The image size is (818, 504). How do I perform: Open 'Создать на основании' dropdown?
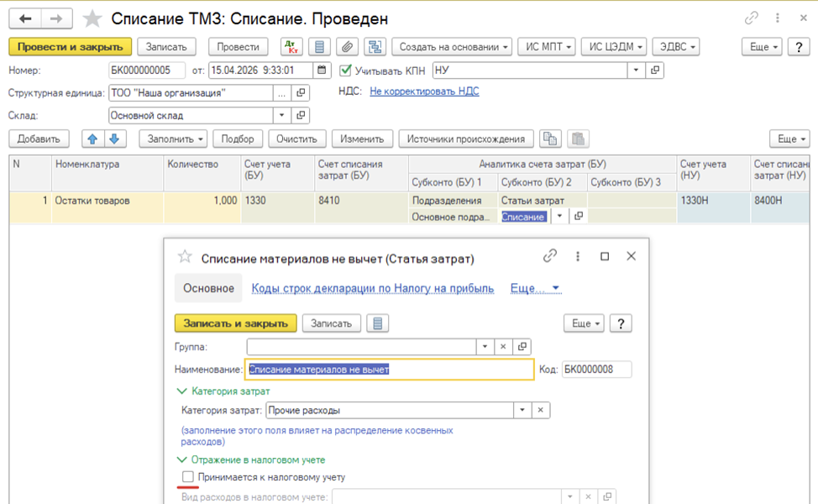click(x=454, y=47)
